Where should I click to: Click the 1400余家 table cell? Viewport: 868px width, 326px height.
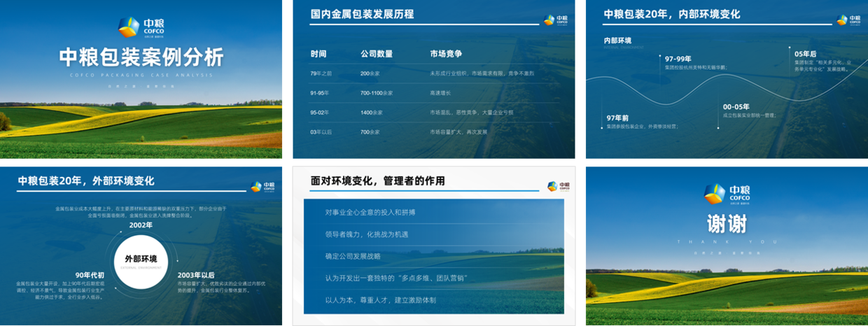(x=371, y=112)
